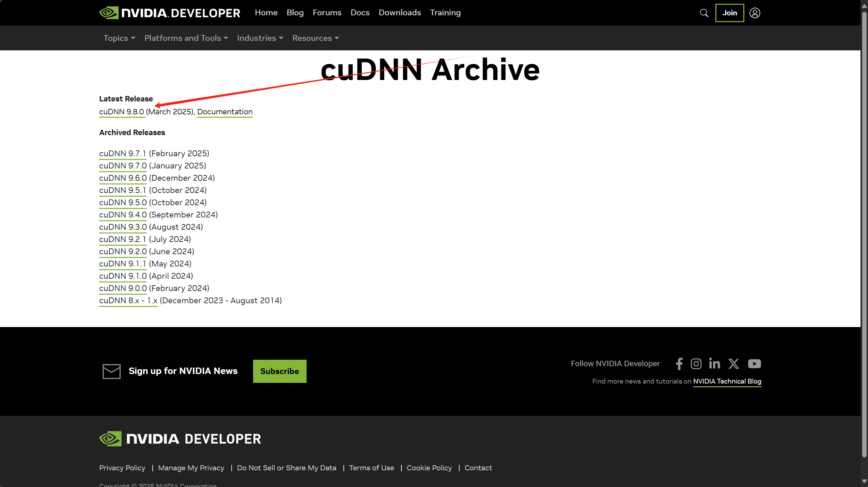
Task: Expand Platforms and Tools dropdown
Action: (186, 38)
